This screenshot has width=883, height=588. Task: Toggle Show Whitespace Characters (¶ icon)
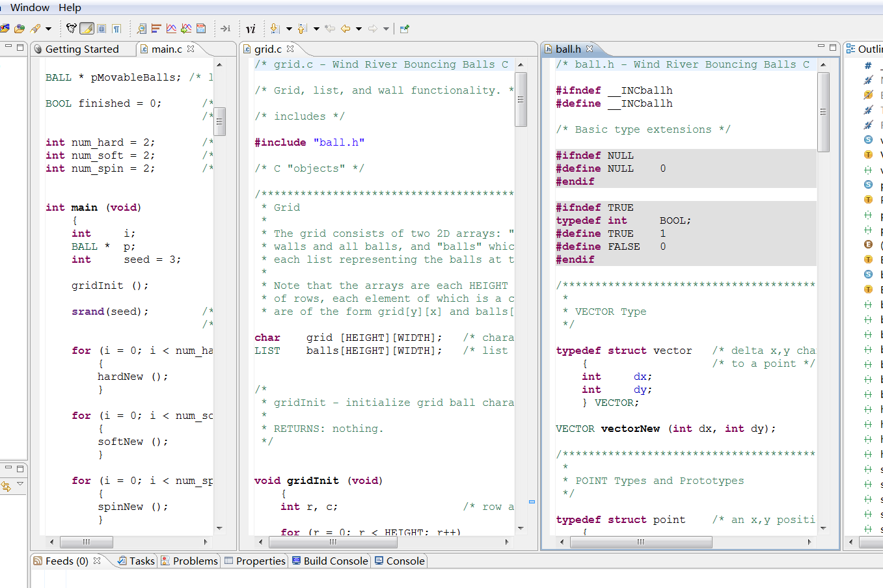click(x=115, y=28)
